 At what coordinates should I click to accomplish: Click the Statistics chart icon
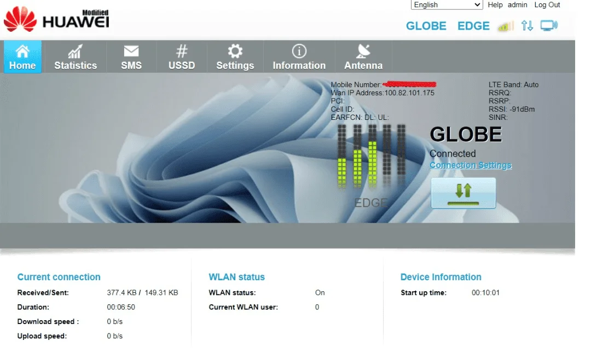click(x=75, y=51)
